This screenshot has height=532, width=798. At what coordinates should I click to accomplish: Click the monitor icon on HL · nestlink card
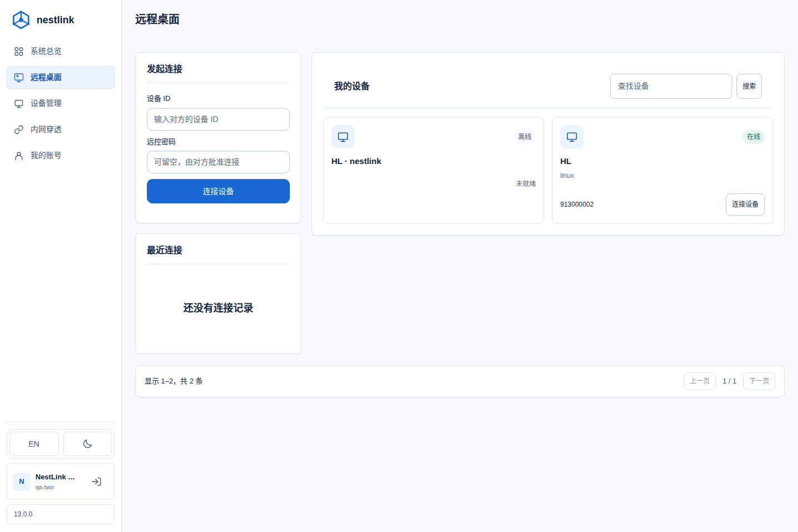pyautogui.click(x=343, y=137)
